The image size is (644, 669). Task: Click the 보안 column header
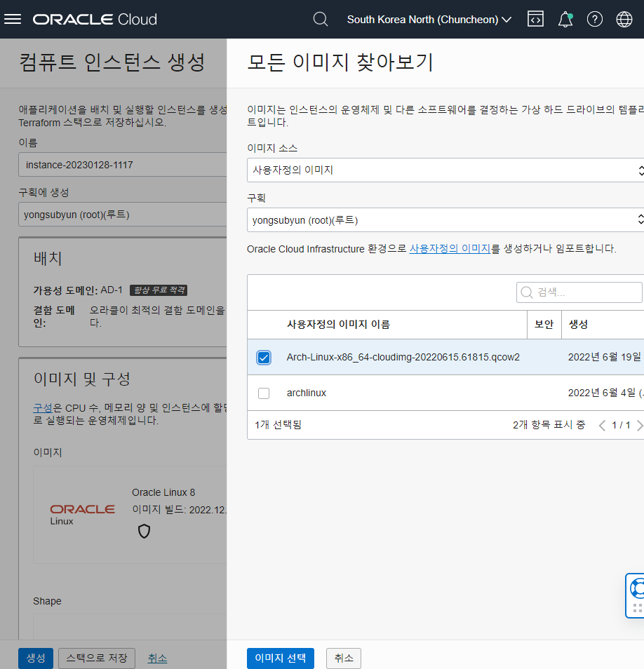coord(544,324)
